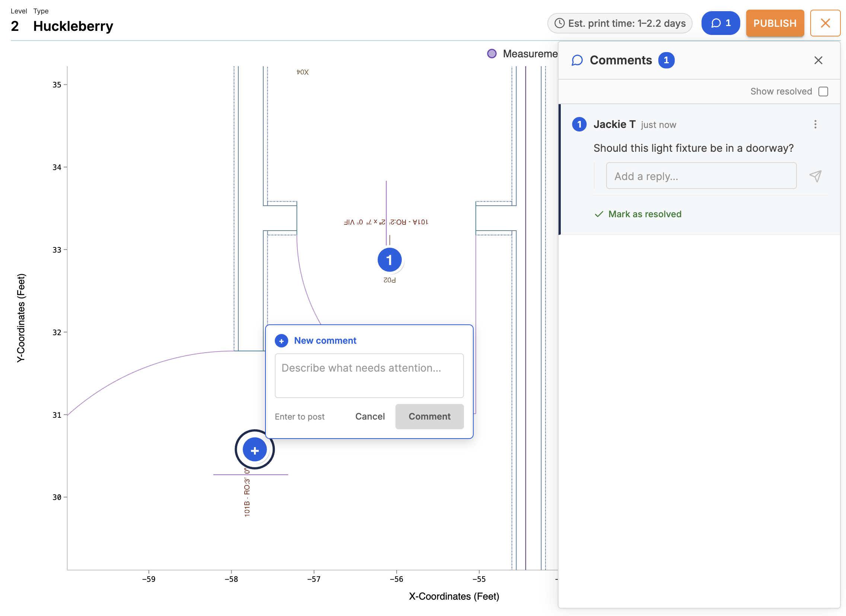Click the Est. print time pill
The height and width of the screenshot is (616, 846).
[620, 23]
